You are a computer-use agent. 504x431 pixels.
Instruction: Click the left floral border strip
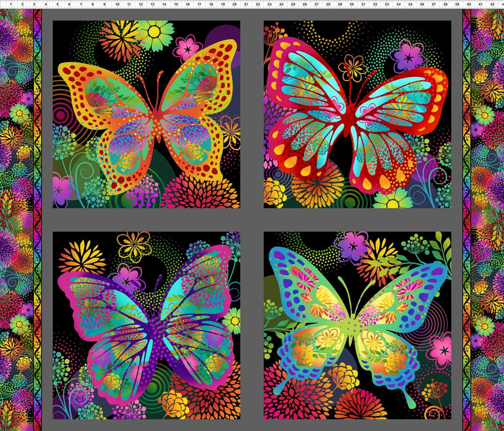click(15, 216)
